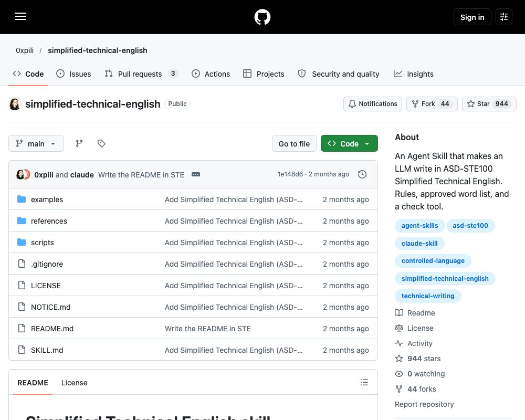Open the Notifications bell button
This screenshot has width=525, height=420.
[373, 104]
